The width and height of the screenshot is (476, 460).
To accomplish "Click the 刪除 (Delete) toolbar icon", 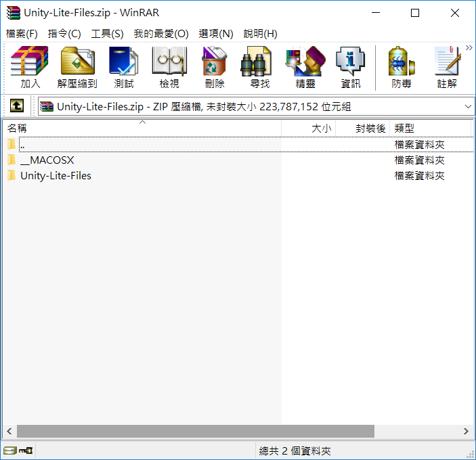I will click(215, 68).
